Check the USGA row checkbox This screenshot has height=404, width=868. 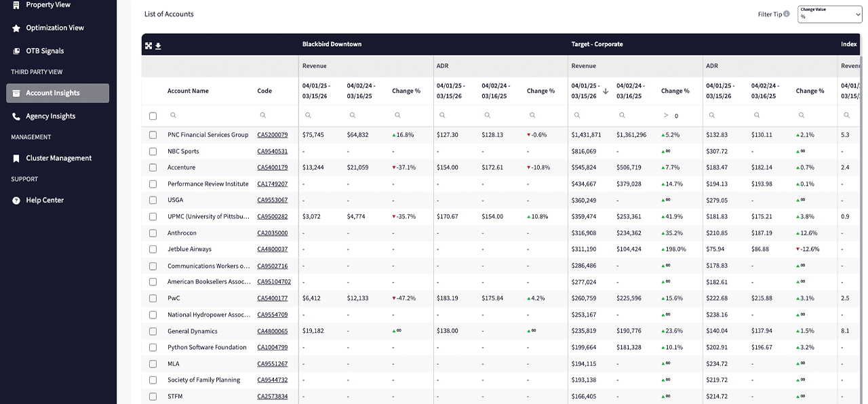pyautogui.click(x=153, y=201)
